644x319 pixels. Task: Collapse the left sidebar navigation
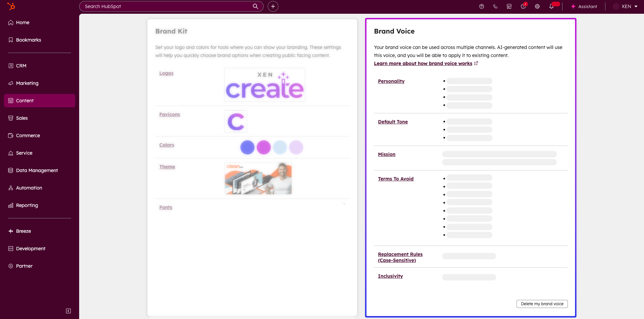[x=68, y=311]
